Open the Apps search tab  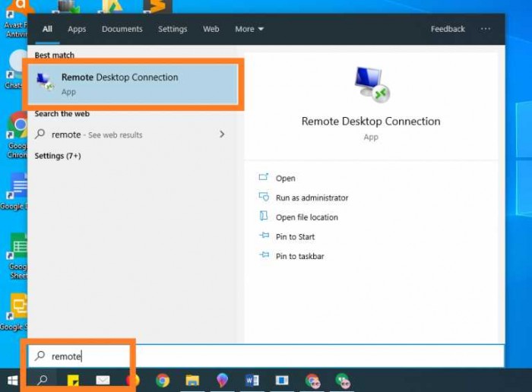tap(77, 29)
